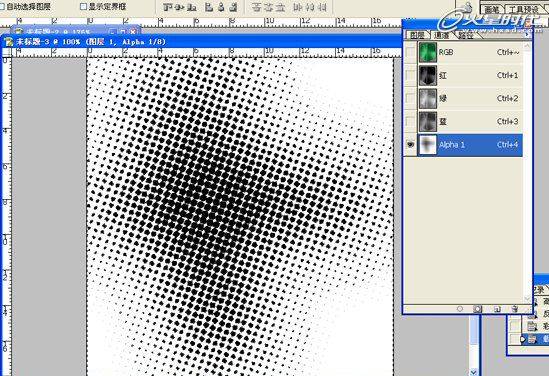This screenshot has height=376, width=549.
Task: Enable the 显示定界框 checkbox
Action: click(83, 6)
